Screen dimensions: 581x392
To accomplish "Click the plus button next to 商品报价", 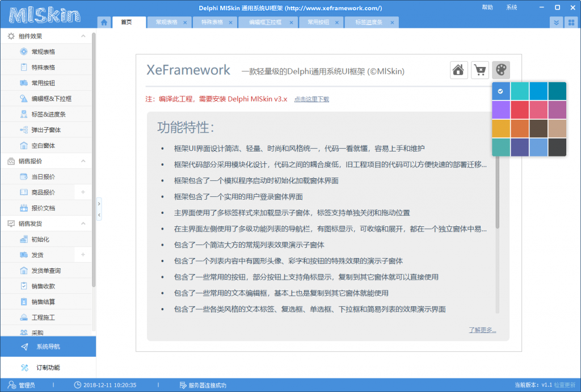I will [83, 192].
